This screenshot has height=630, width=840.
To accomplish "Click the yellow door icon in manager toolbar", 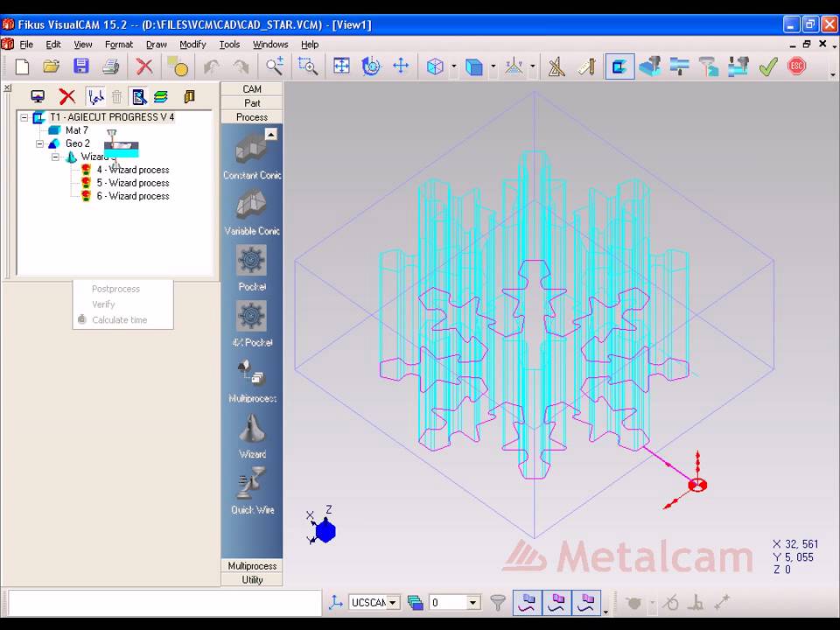I will click(189, 96).
